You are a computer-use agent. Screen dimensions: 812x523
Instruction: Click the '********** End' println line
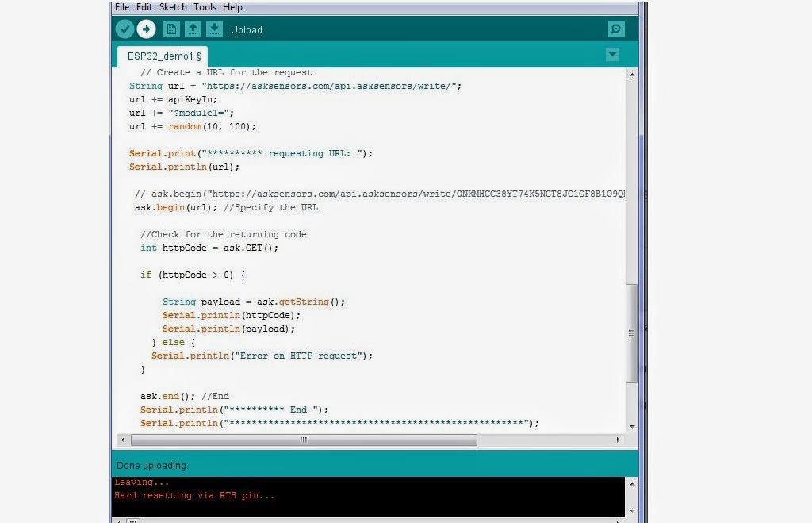point(235,410)
